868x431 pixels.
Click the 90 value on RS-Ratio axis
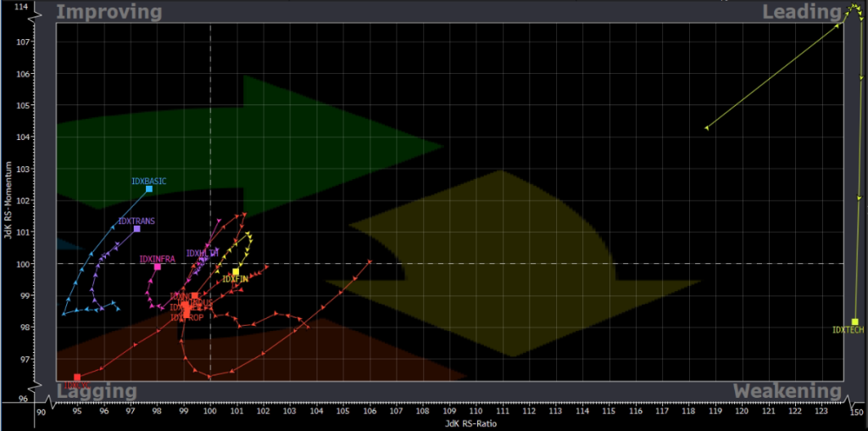(x=41, y=412)
